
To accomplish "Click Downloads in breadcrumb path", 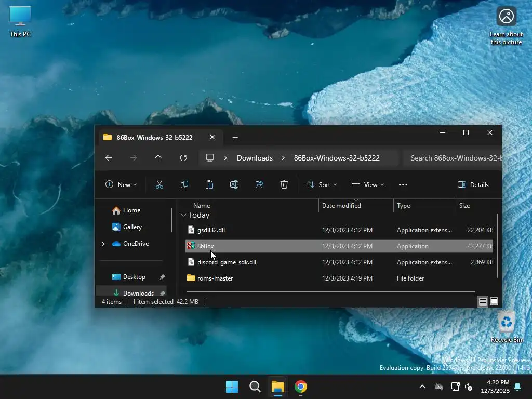I will [x=255, y=158].
